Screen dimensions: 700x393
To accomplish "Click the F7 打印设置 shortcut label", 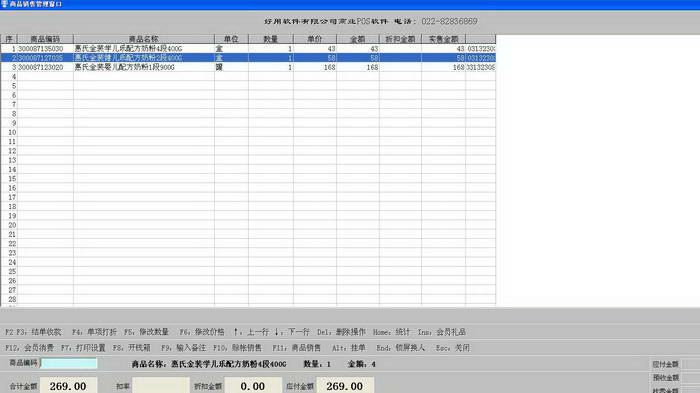I will (x=83, y=347).
